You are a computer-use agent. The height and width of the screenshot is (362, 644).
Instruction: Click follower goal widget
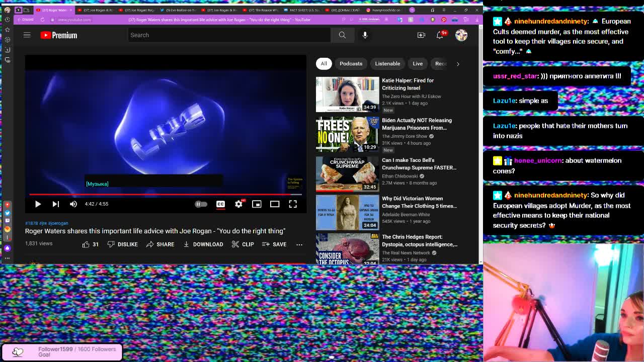pyautogui.click(x=61, y=352)
